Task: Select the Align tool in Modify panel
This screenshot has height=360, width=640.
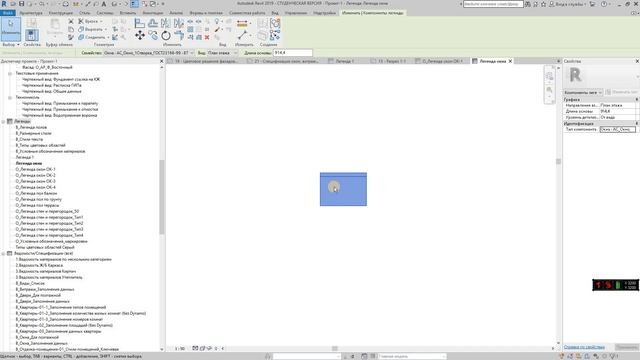Action: point(140,23)
